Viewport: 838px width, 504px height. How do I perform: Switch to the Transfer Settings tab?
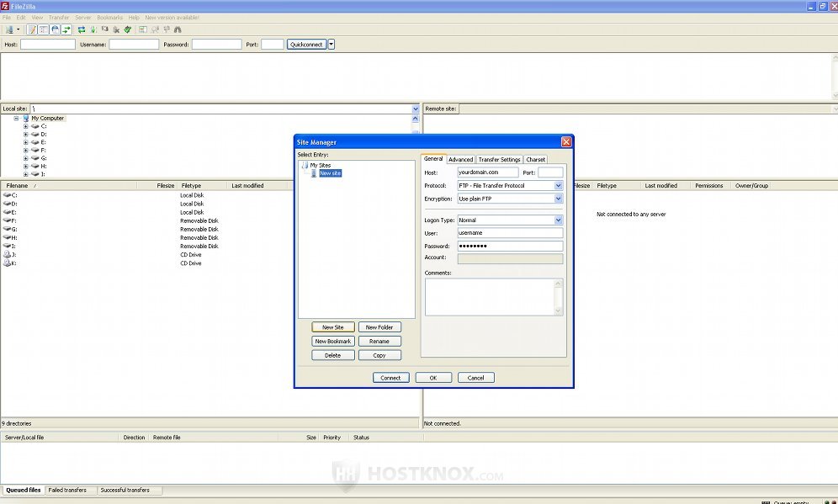(499, 159)
